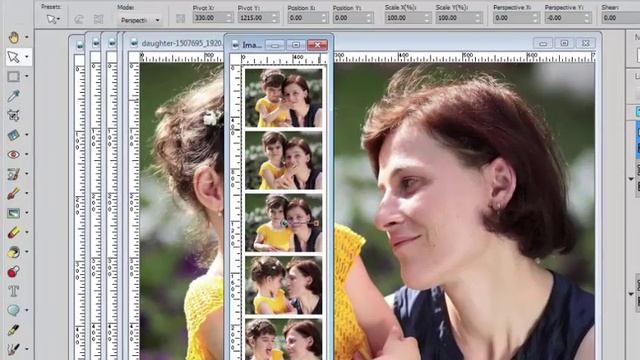Click the Scale X(%) value field

[x=404, y=18]
